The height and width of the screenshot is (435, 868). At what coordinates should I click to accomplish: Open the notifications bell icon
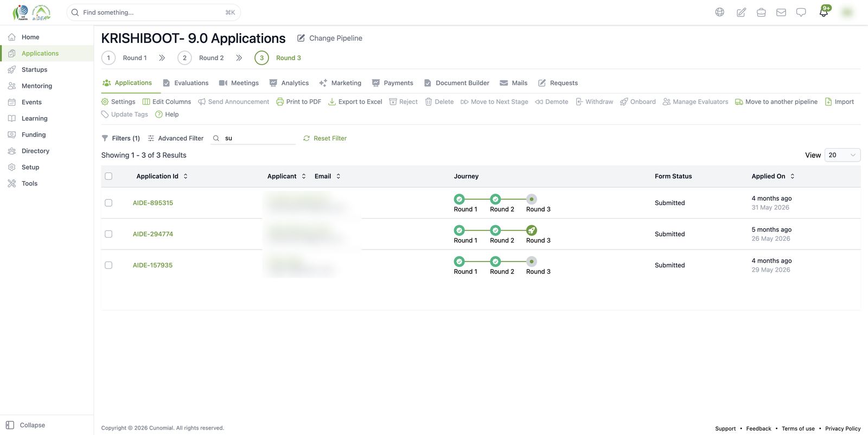pos(824,12)
